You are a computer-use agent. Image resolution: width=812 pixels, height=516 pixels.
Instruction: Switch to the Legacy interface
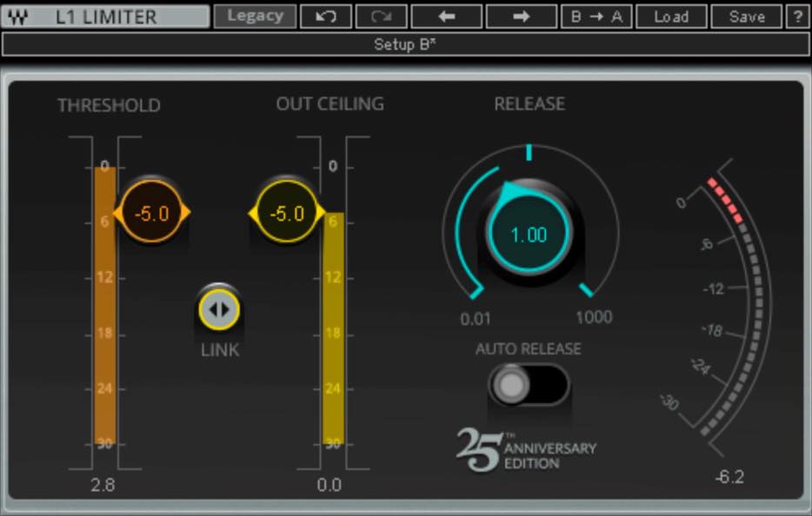click(256, 17)
